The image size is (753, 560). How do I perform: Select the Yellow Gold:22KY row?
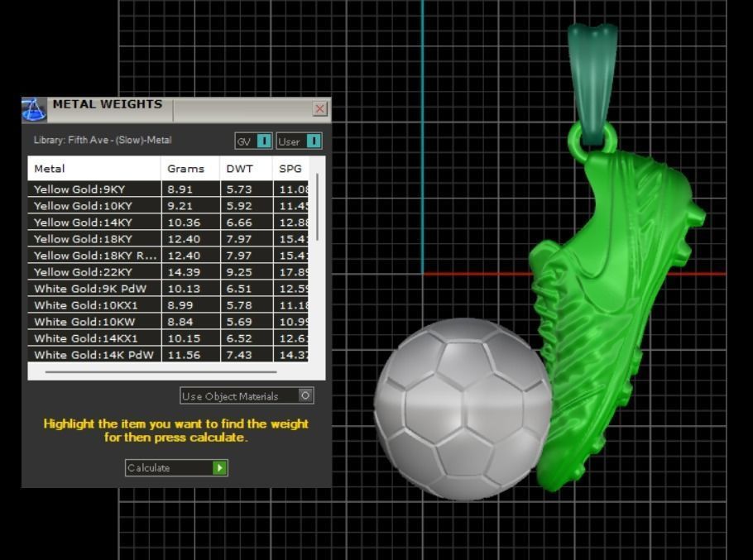click(168, 272)
